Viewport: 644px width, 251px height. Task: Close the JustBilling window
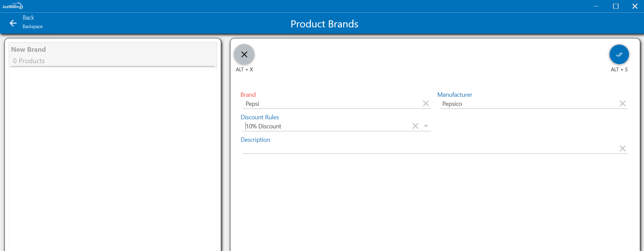(x=635, y=6)
